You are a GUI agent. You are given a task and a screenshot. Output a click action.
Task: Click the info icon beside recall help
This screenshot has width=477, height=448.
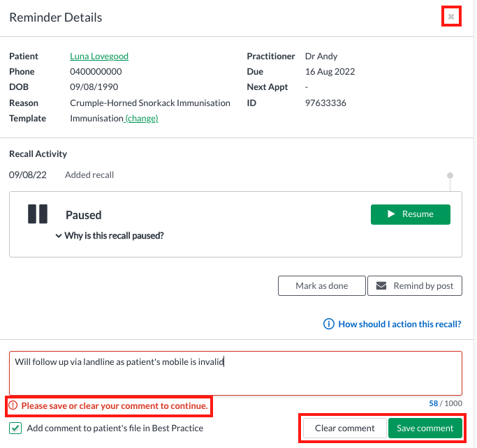point(328,324)
